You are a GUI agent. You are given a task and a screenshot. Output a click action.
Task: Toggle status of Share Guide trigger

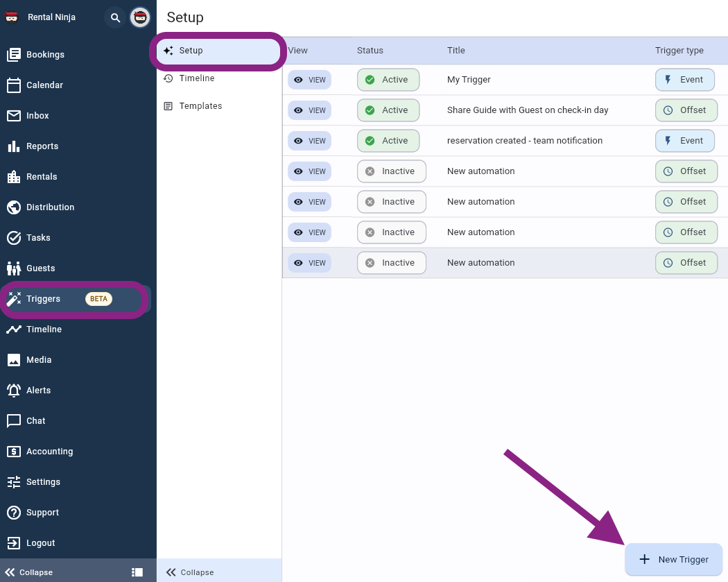click(388, 110)
